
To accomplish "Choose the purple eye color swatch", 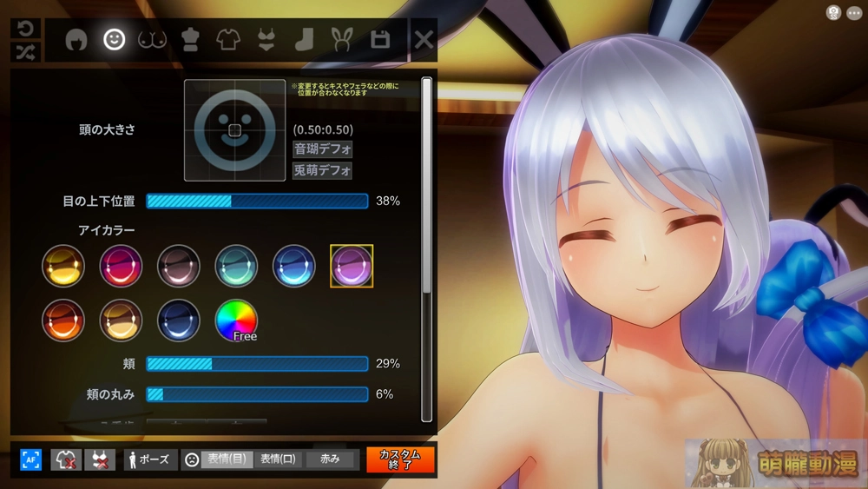I will (x=352, y=266).
